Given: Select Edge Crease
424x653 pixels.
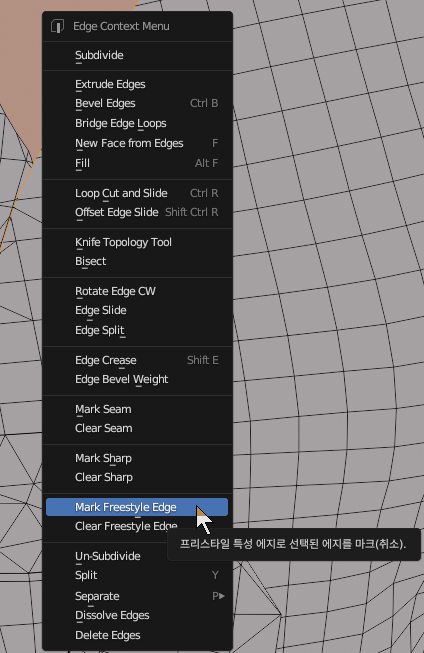Looking at the screenshot, I should click(x=137, y=361).
